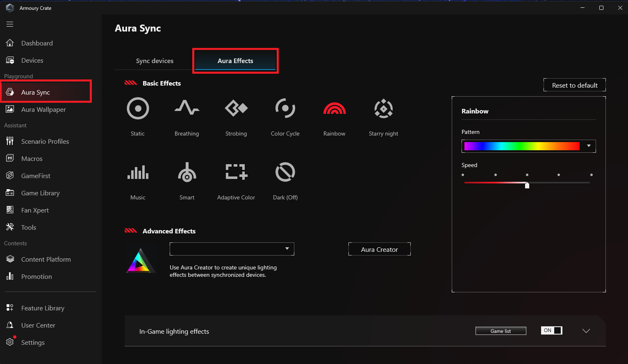Open the hamburger menu icon

pyautogui.click(x=10, y=24)
